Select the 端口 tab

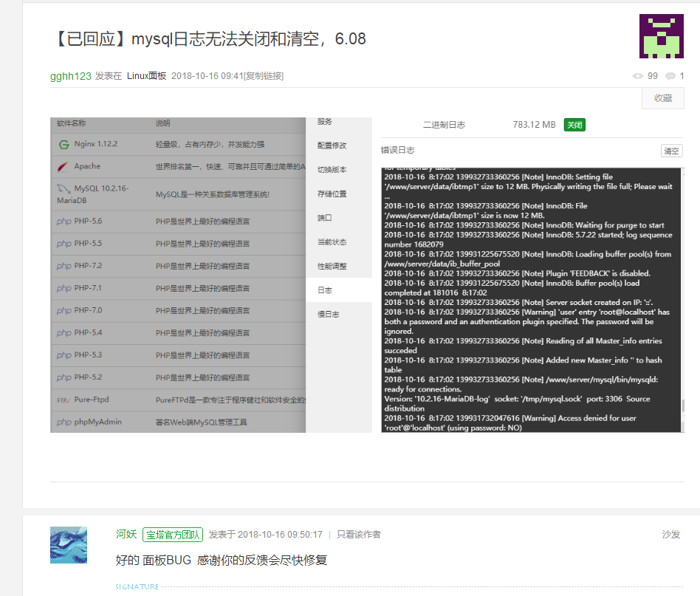pos(325,218)
